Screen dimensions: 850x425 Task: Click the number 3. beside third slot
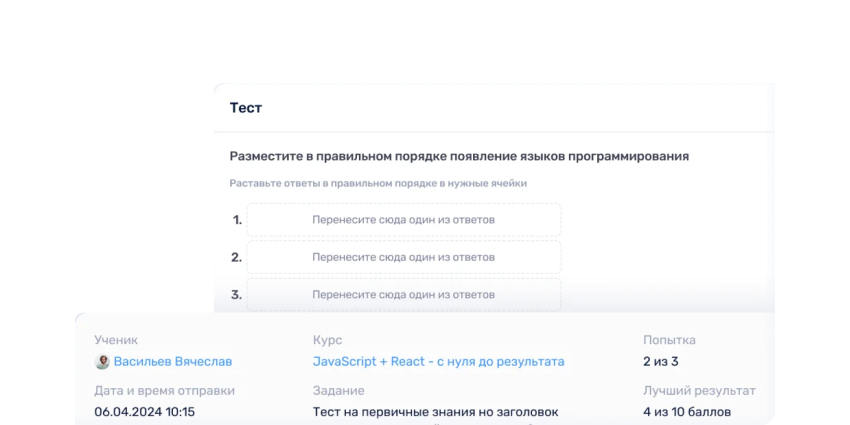pyautogui.click(x=236, y=295)
